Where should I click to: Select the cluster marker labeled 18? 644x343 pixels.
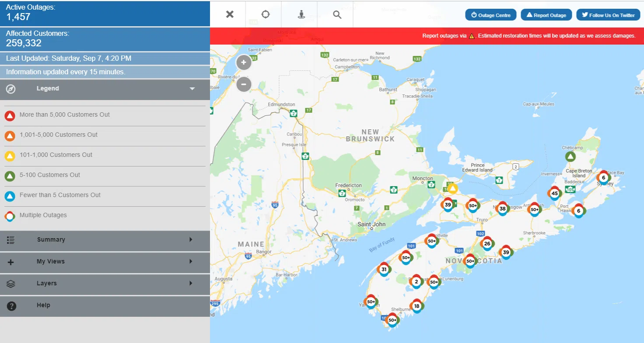416,306
